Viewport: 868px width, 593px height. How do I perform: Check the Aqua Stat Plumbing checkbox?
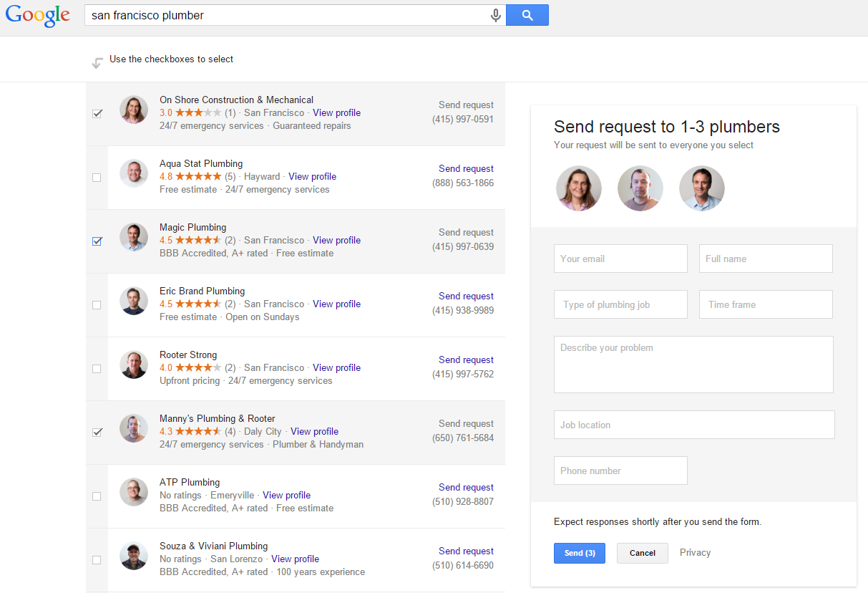[97, 177]
